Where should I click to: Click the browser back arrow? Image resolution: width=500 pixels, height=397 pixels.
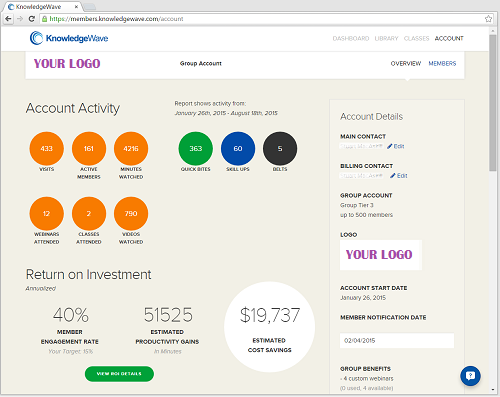coord(8,19)
